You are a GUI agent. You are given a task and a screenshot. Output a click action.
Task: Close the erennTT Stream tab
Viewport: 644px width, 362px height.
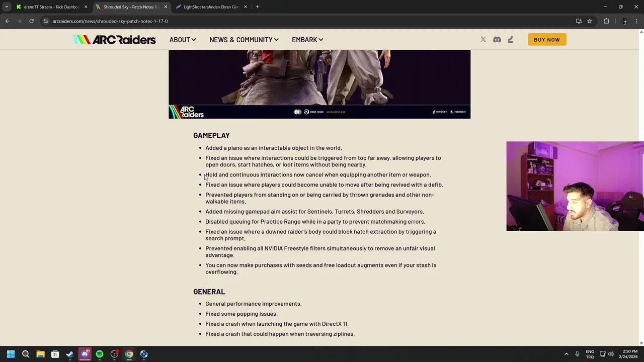click(86, 7)
